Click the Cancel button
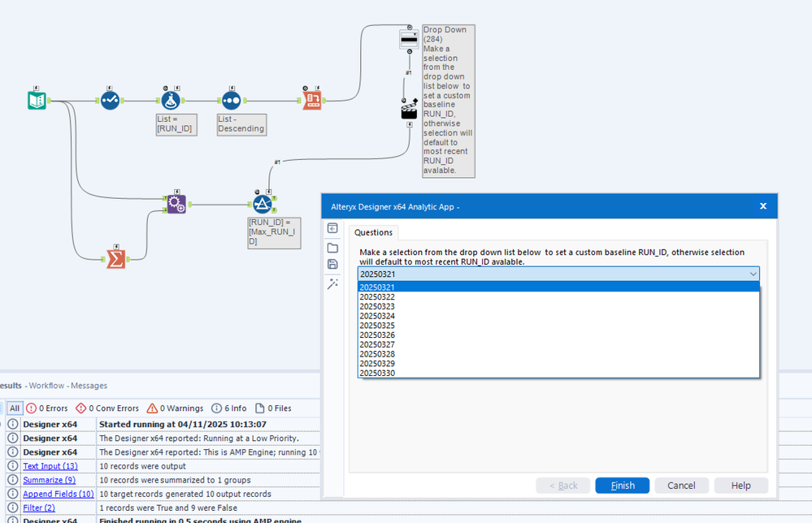This screenshot has width=812, height=523. pos(681,485)
